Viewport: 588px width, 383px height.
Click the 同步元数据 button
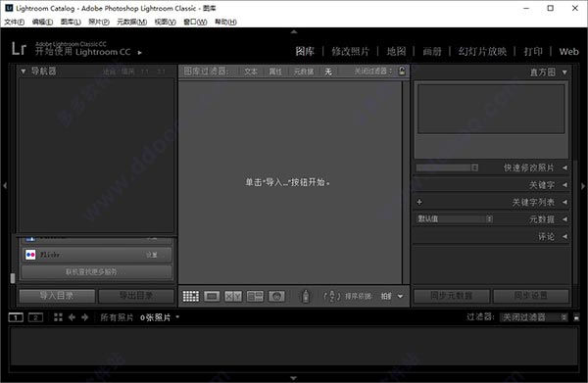click(452, 296)
